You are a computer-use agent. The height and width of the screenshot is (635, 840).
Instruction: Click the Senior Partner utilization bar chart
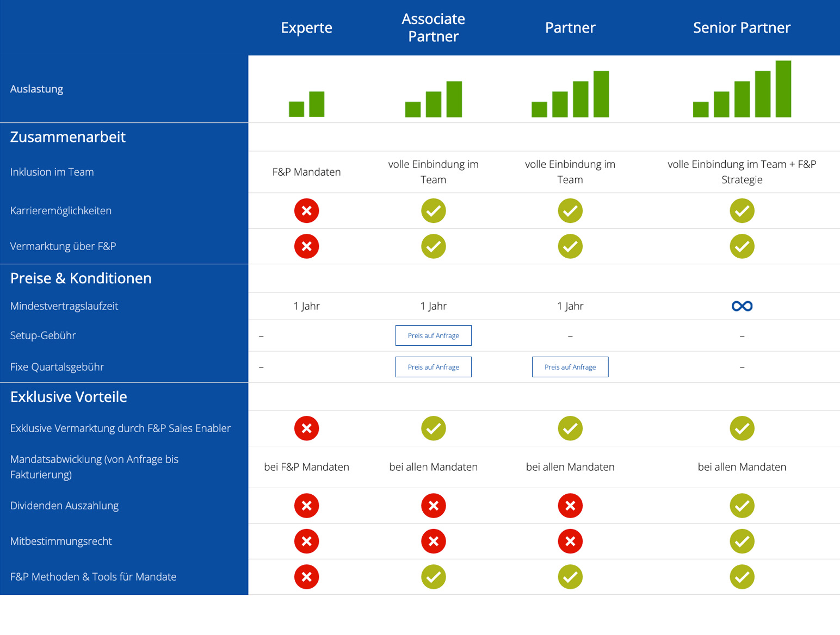pos(742,89)
